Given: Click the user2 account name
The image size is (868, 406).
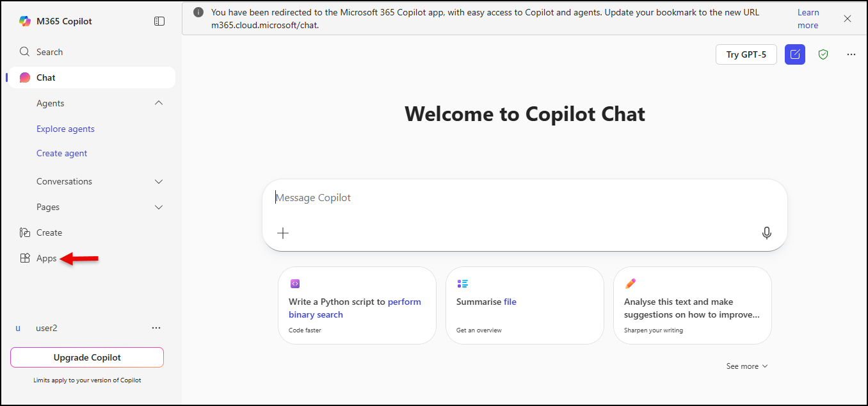Looking at the screenshot, I should [47, 328].
